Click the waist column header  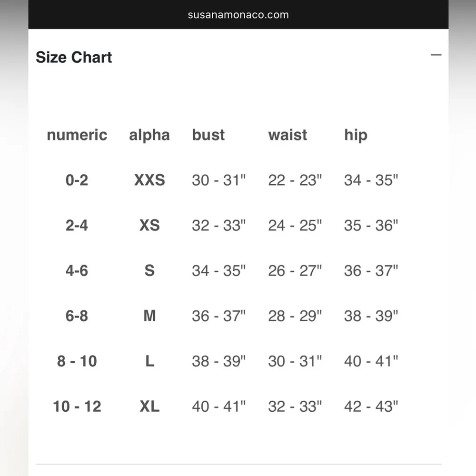pos(288,135)
